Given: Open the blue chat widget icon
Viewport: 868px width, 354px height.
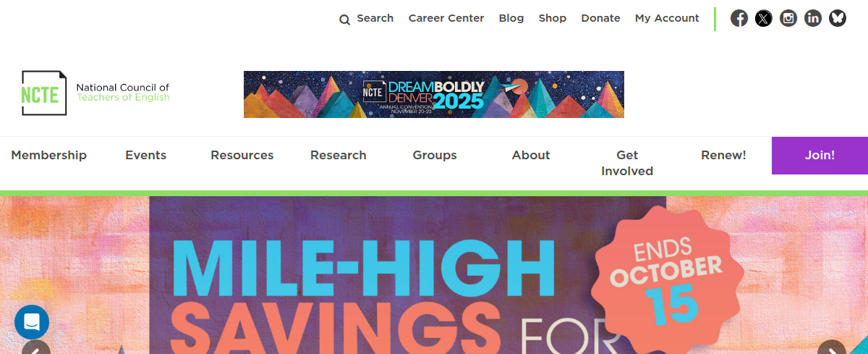Looking at the screenshot, I should point(32,322).
